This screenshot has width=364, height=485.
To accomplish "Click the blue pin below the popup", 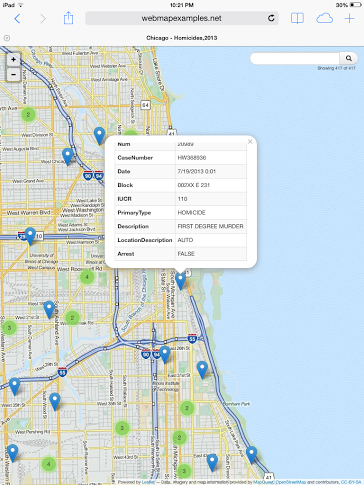I will (180, 281).
